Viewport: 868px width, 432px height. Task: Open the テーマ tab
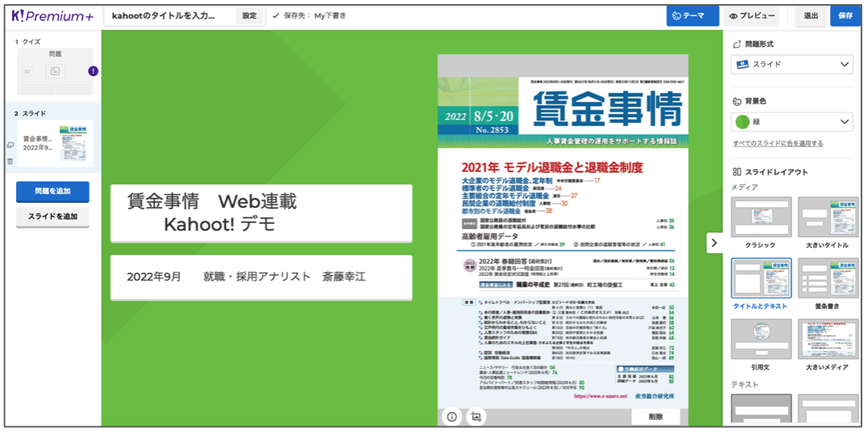point(687,15)
